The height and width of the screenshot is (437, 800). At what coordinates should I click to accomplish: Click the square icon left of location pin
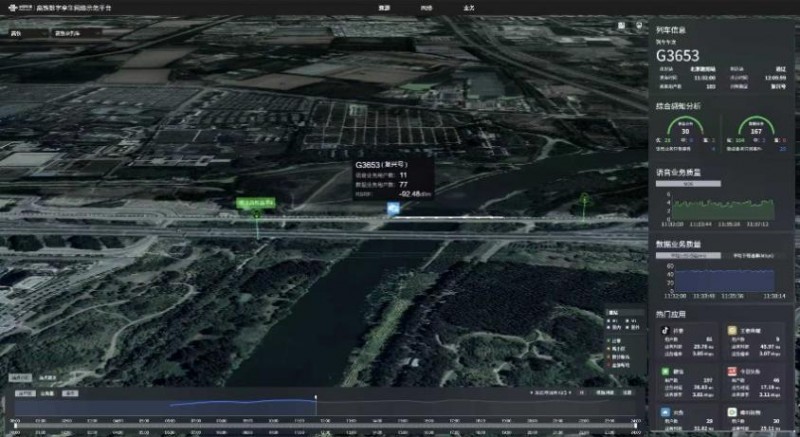click(x=621, y=27)
